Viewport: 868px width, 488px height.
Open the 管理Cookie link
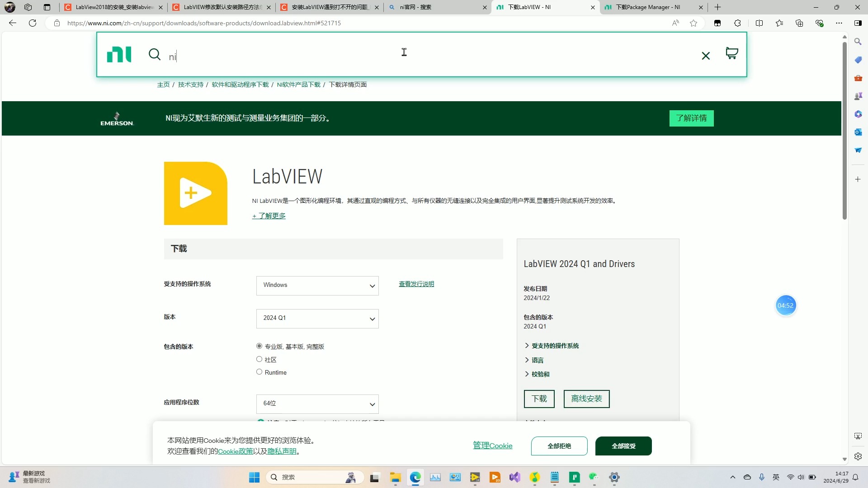click(x=493, y=446)
